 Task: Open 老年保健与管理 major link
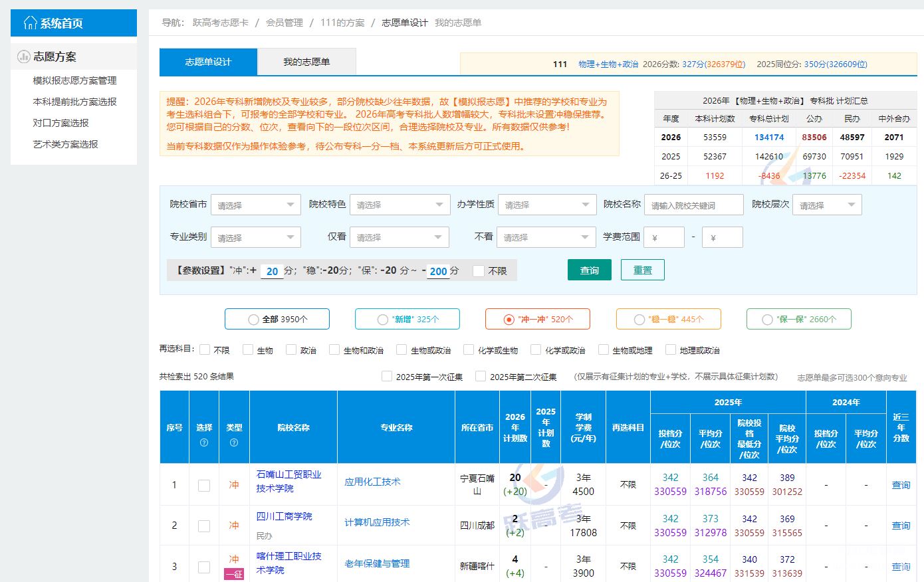pyautogui.click(x=377, y=563)
